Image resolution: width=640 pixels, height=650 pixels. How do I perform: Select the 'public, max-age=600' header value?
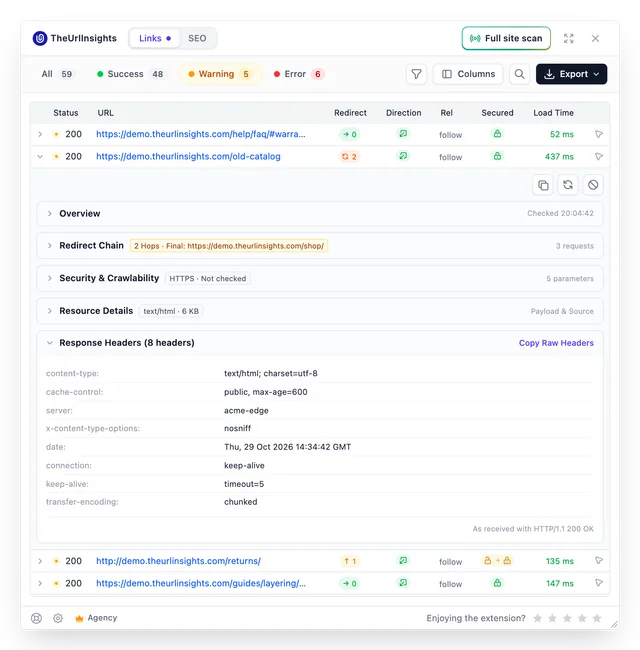tap(266, 392)
